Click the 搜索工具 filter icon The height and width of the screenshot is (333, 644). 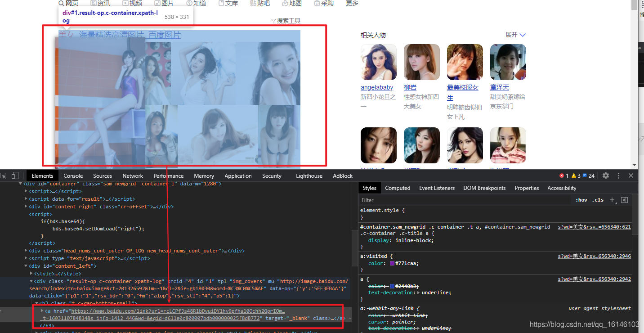point(273,21)
